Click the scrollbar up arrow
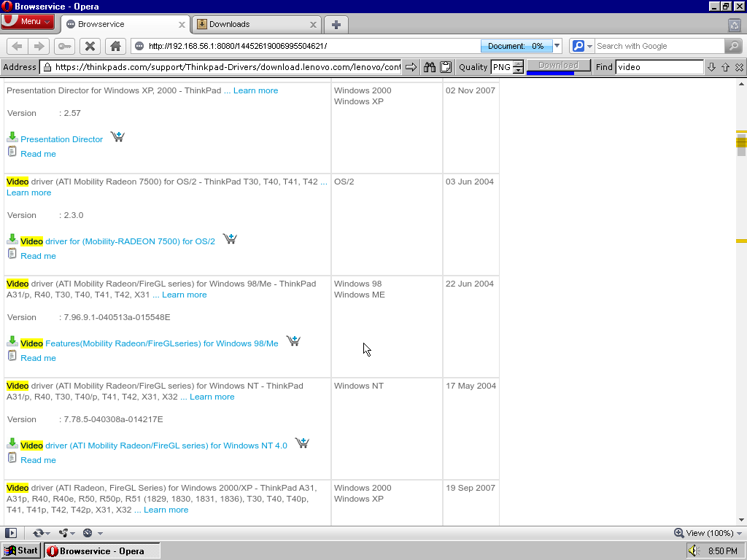Screen dimensions: 747x560 (741, 85)
